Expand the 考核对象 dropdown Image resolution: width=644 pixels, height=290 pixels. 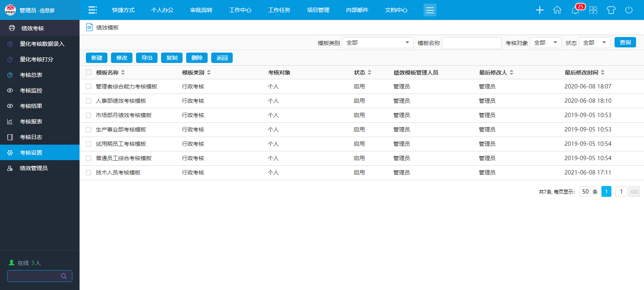[x=545, y=43]
